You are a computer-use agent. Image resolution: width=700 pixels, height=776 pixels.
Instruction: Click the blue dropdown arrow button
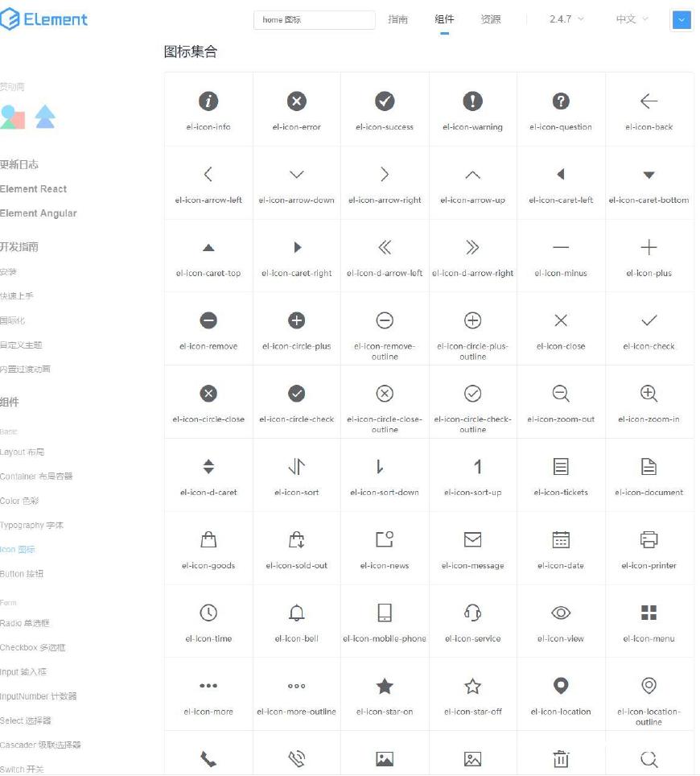tap(681, 20)
